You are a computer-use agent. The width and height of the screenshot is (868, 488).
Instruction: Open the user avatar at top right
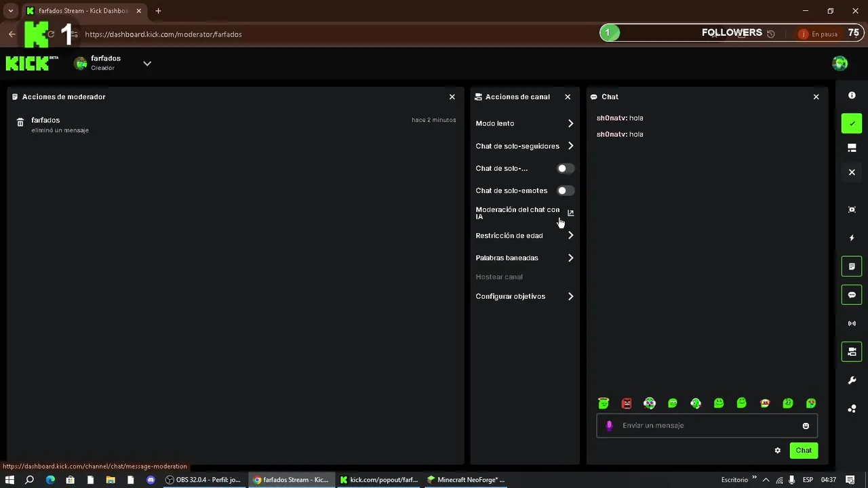(840, 63)
